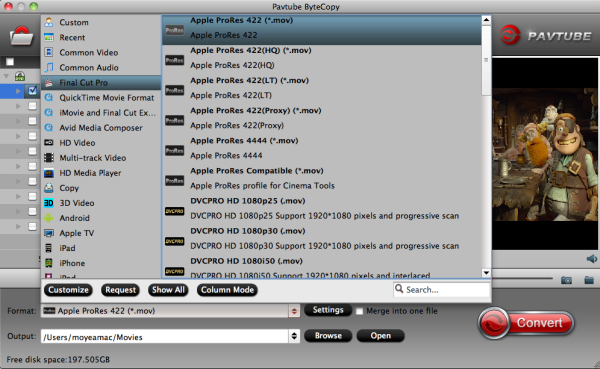
Task: Click the Open output folder button
Action: coord(380,336)
